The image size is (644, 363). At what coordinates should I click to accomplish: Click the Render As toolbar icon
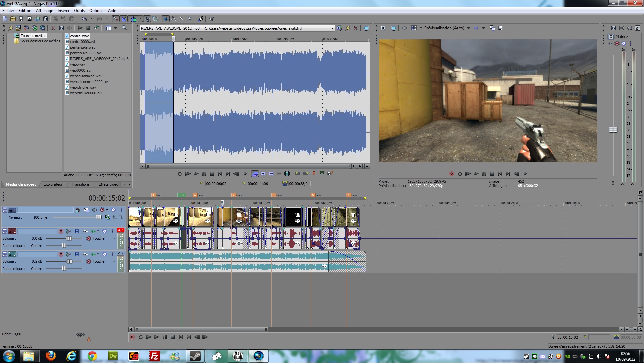pyautogui.click(x=37, y=19)
